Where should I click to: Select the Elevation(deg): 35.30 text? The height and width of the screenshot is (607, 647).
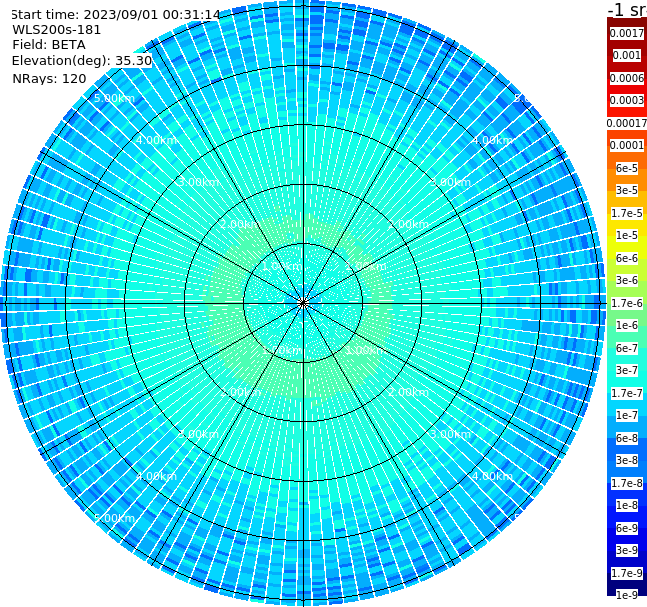point(82,61)
